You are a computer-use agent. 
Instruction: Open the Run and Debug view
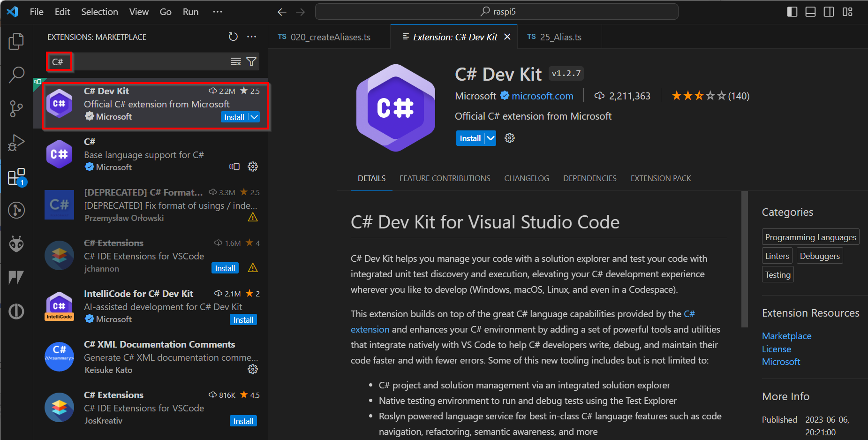click(16, 143)
